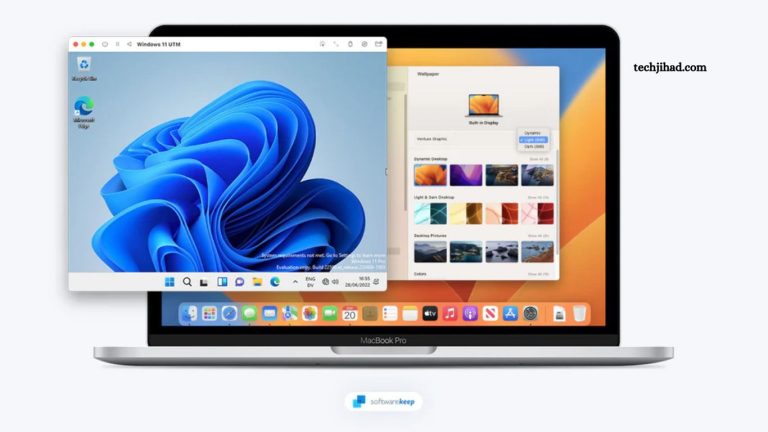Image resolution: width=768 pixels, height=432 pixels.
Task: Select the Light (Still) option in the dropdown
Action: [x=533, y=140]
